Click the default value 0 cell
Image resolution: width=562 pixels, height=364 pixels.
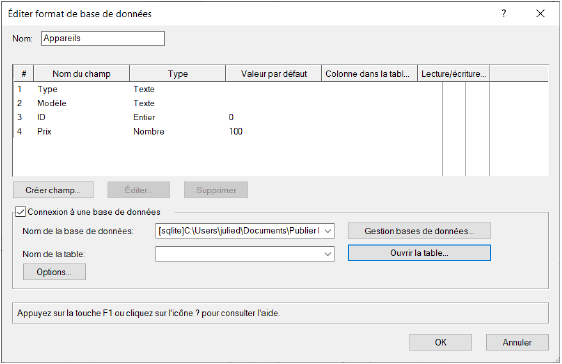pos(231,117)
